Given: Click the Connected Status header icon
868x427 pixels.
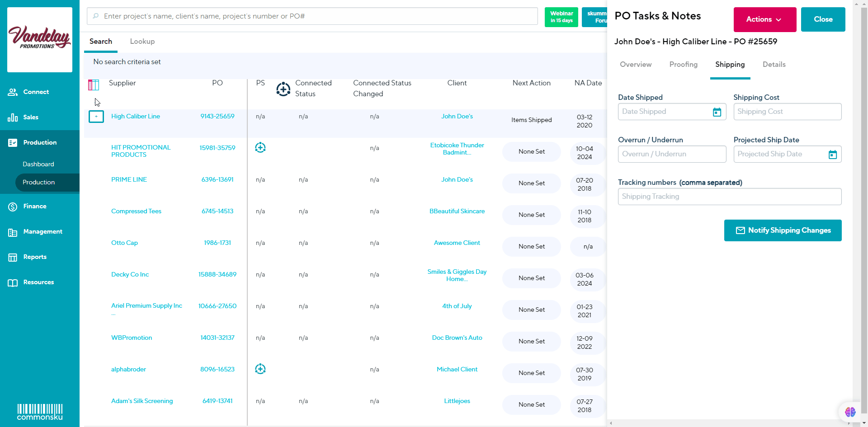Looking at the screenshot, I should [x=283, y=89].
